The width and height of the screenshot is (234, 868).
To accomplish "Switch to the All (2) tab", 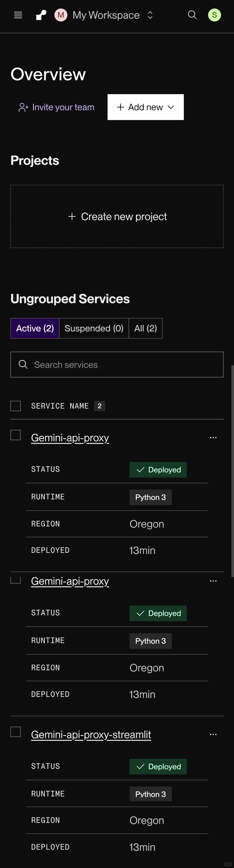I will [x=146, y=328].
